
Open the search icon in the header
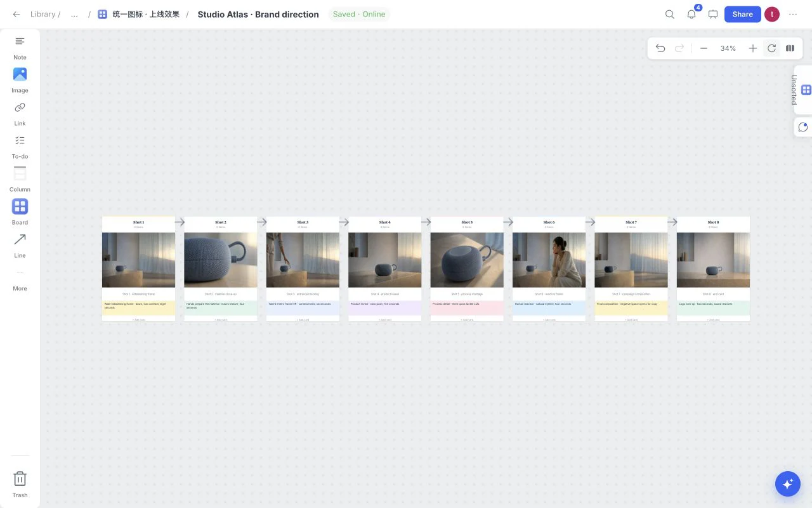[670, 14]
